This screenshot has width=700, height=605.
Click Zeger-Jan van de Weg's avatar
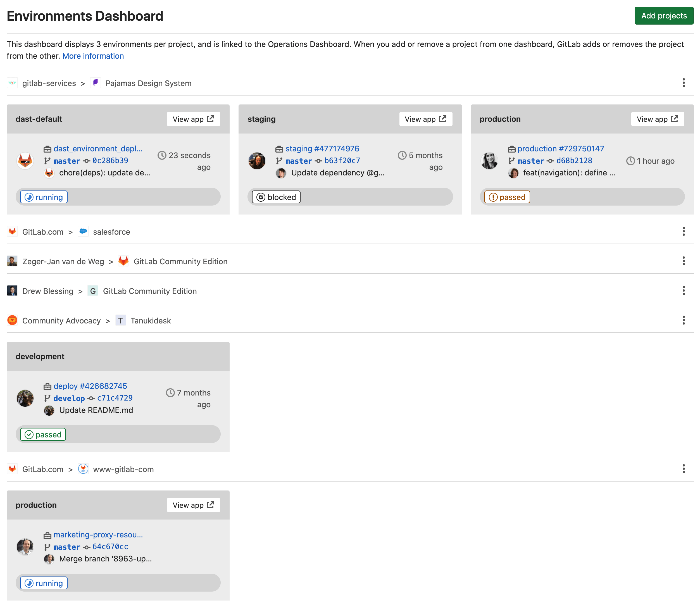12,261
